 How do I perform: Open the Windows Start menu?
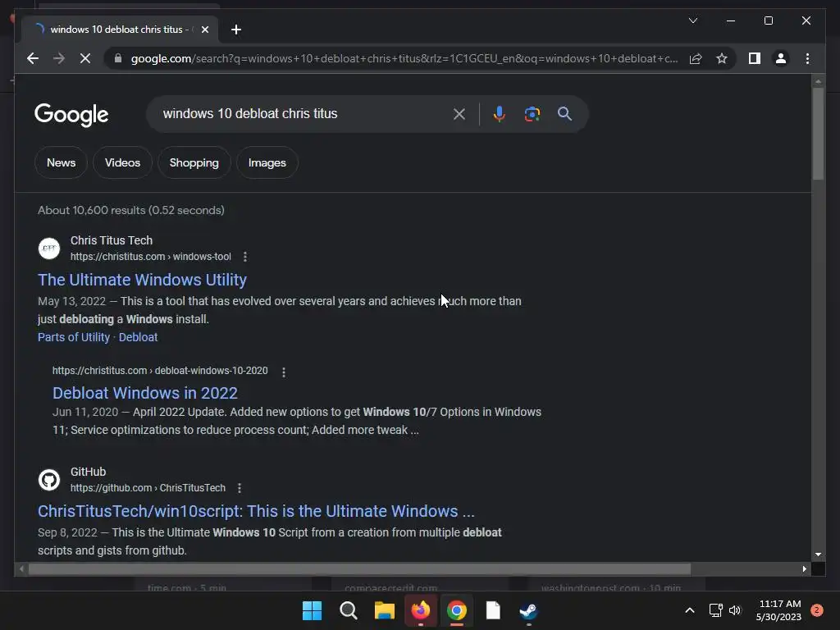312,610
